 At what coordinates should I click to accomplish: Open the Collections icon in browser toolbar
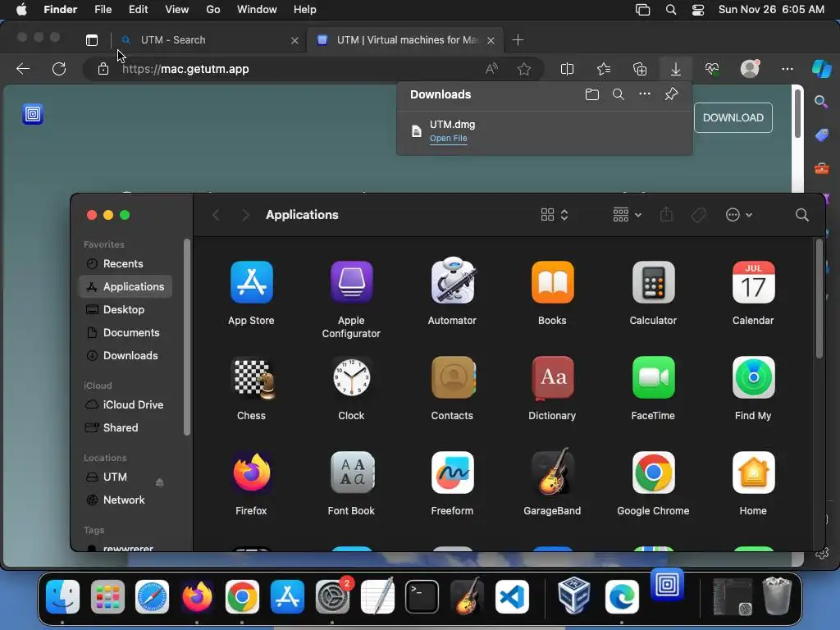coord(640,69)
